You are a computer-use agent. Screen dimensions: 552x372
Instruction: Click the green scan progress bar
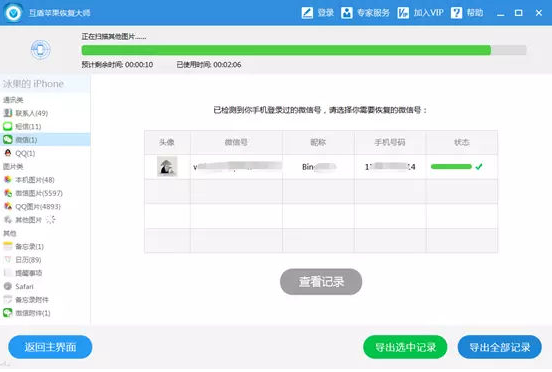pos(286,50)
